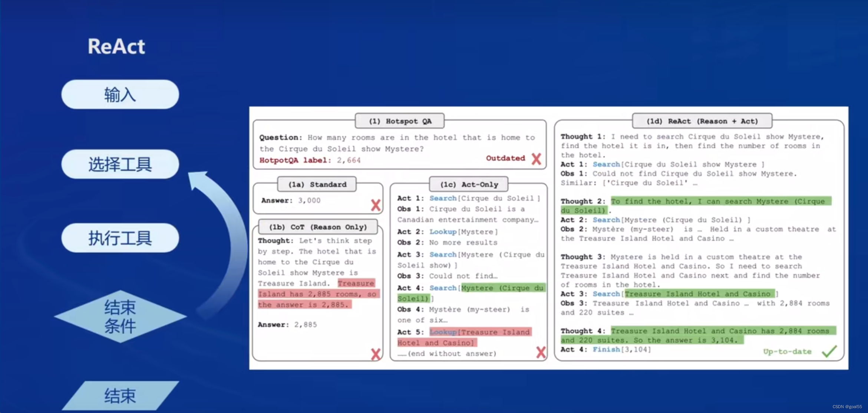Click the red X in Act-Only box
868x413 pixels.
pos(541,352)
